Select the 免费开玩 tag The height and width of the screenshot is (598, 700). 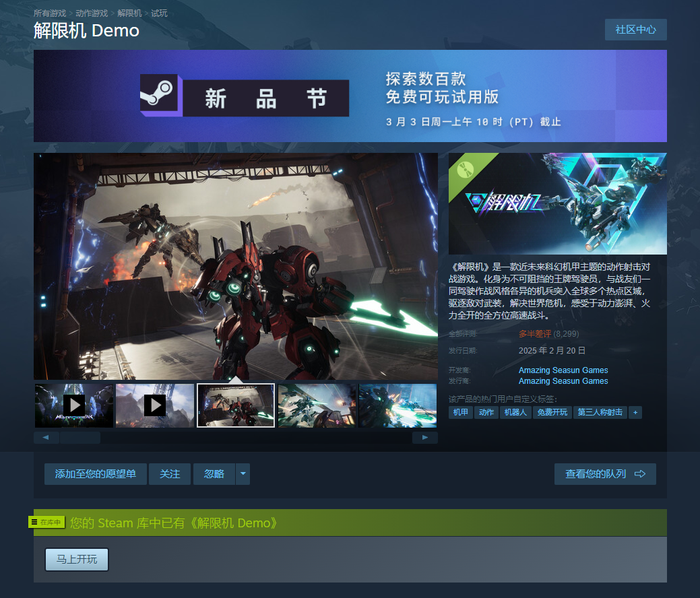[x=552, y=412]
